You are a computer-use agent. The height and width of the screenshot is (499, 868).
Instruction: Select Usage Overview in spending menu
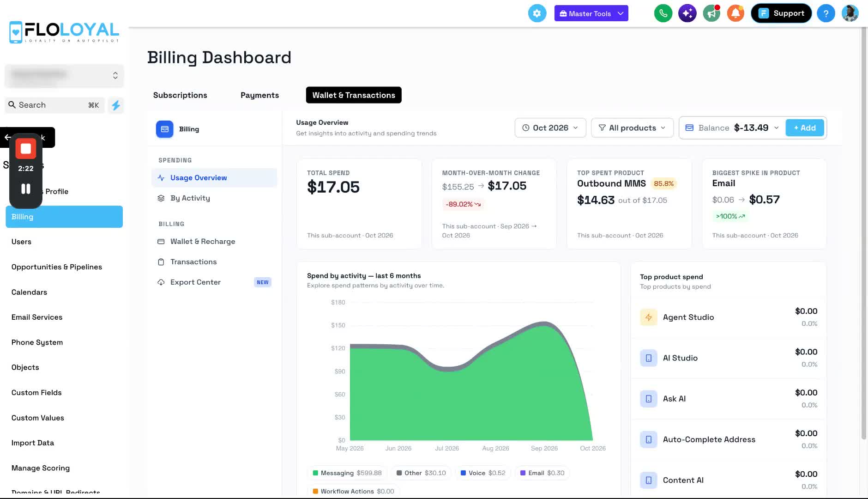[x=214, y=178]
